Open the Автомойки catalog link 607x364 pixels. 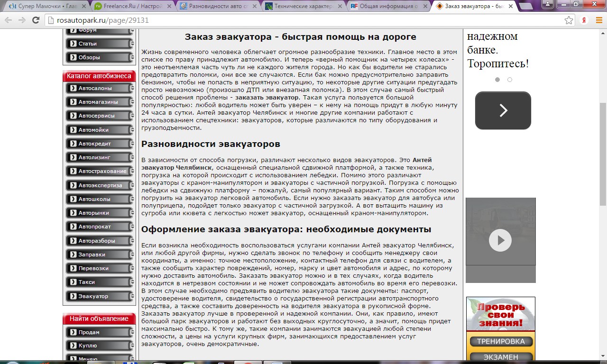[99, 130]
